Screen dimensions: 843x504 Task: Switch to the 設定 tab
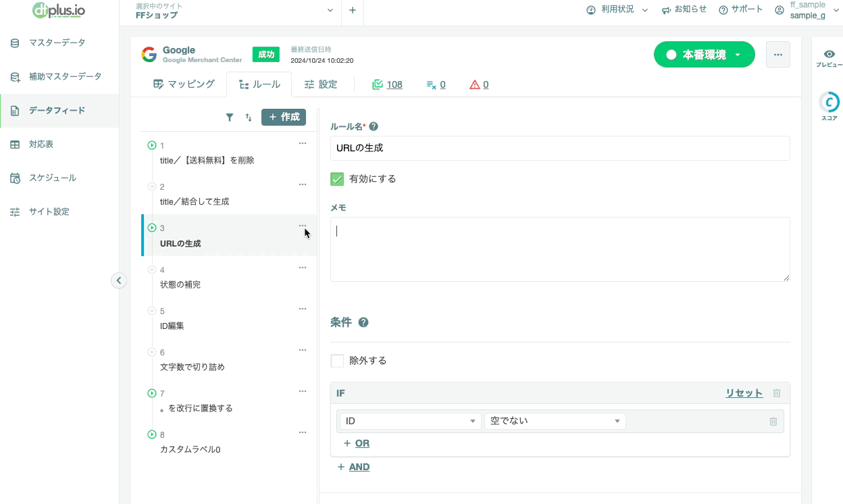click(x=321, y=84)
